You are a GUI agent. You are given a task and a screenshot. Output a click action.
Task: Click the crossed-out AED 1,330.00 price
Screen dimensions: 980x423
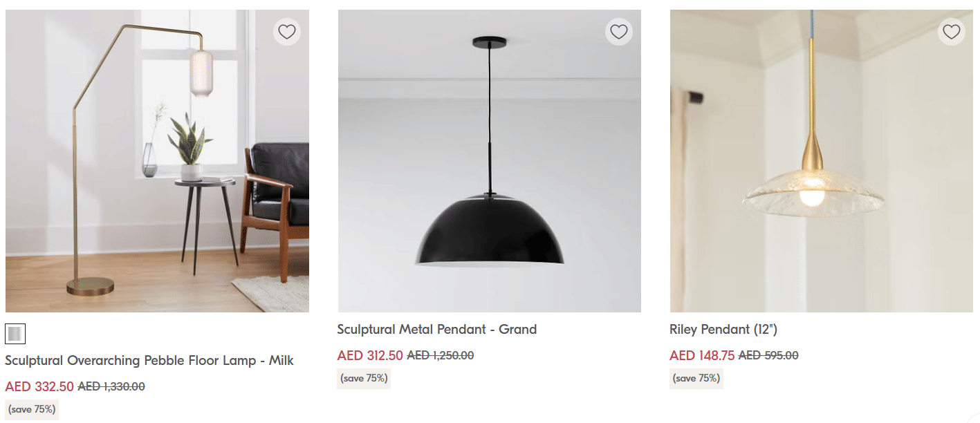pos(111,386)
